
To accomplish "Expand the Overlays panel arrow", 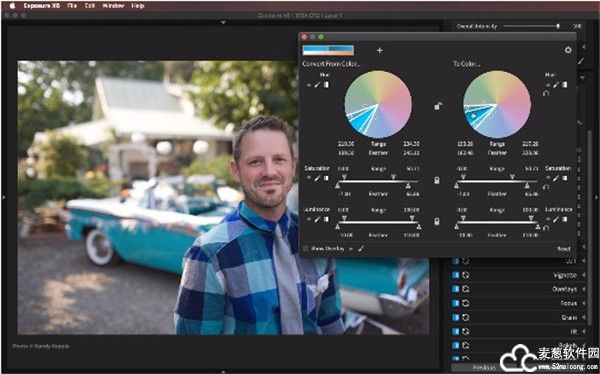I will (584, 289).
